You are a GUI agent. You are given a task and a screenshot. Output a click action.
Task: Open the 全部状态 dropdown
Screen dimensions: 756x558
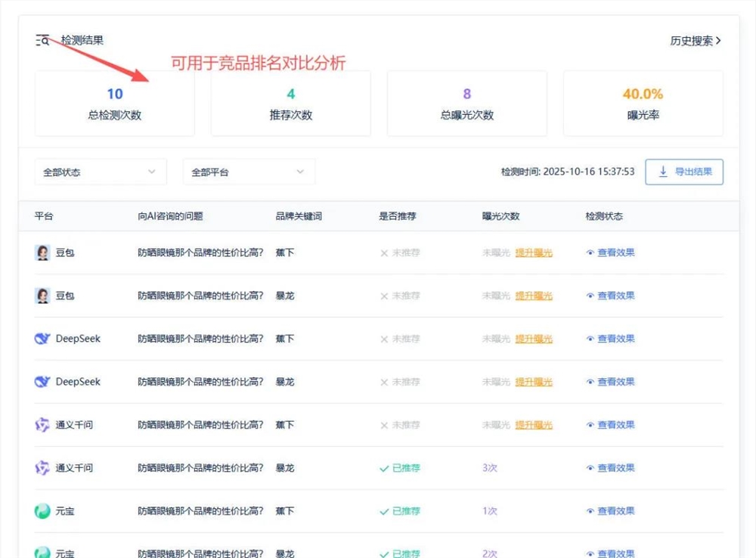pyautogui.click(x=101, y=172)
